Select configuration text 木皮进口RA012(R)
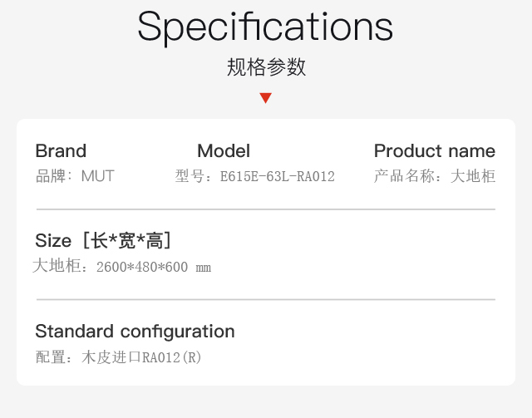The image size is (532, 418). (x=141, y=357)
